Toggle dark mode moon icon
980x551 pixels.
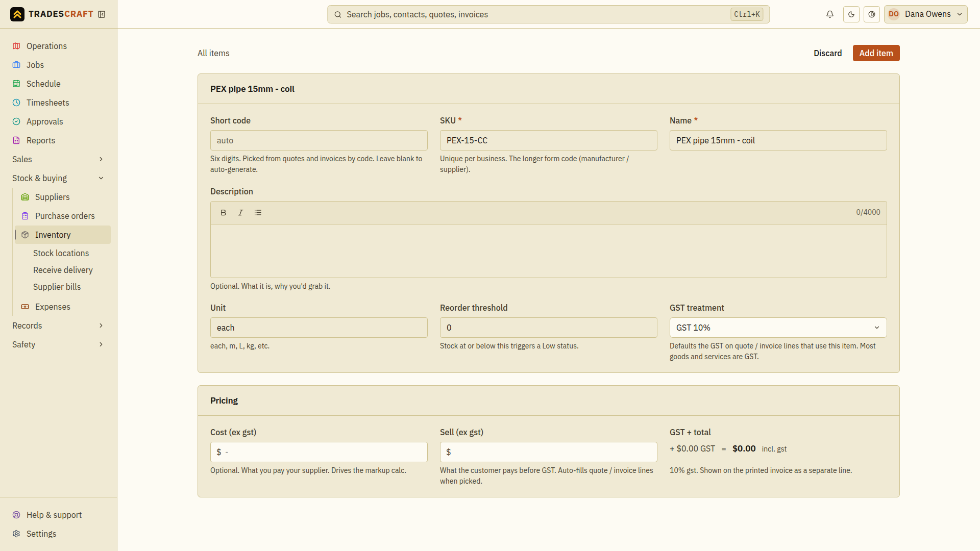pos(851,14)
